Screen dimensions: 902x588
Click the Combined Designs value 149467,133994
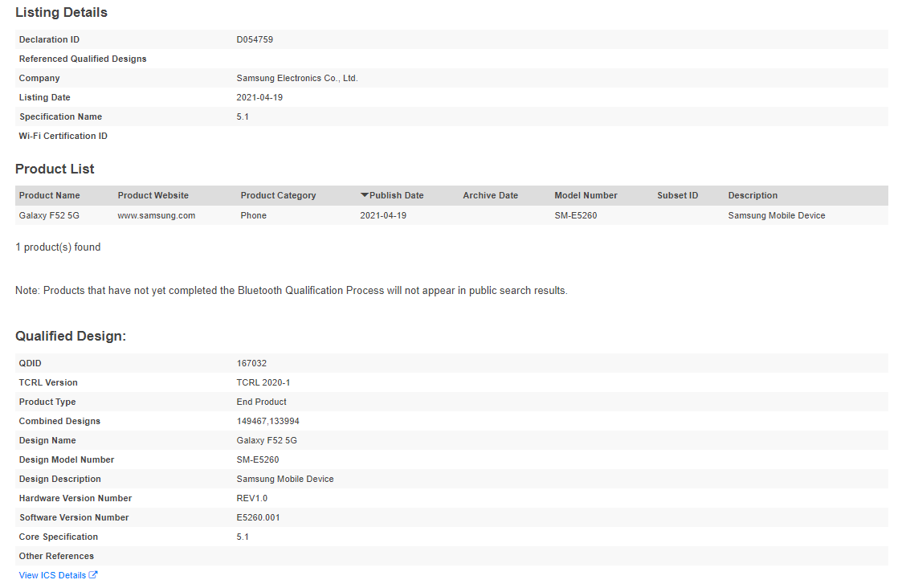click(x=267, y=421)
